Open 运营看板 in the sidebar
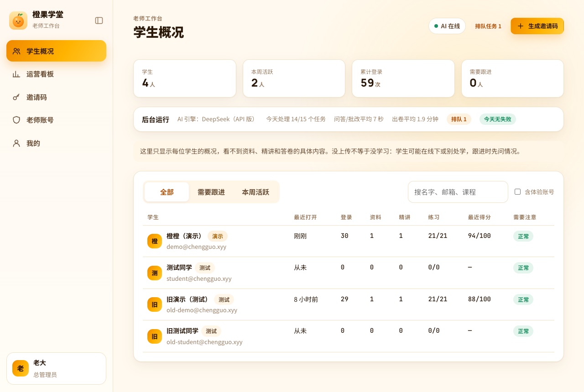The width and height of the screenshot is (584, 392). coord(56,74)
